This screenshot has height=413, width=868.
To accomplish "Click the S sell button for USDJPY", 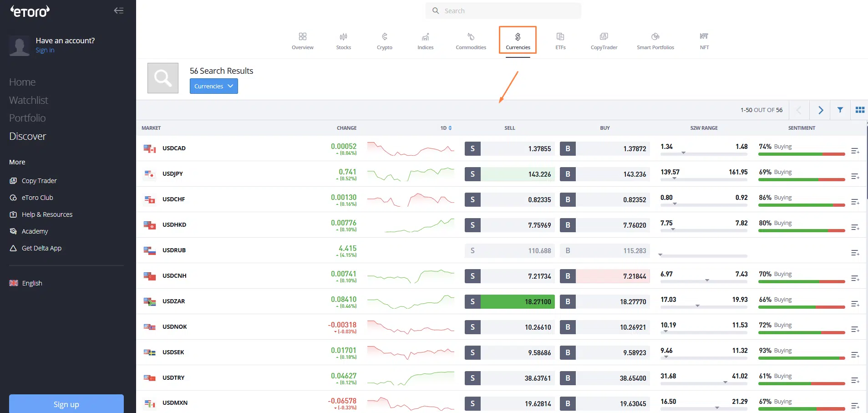I will click(x=472, y=174).
